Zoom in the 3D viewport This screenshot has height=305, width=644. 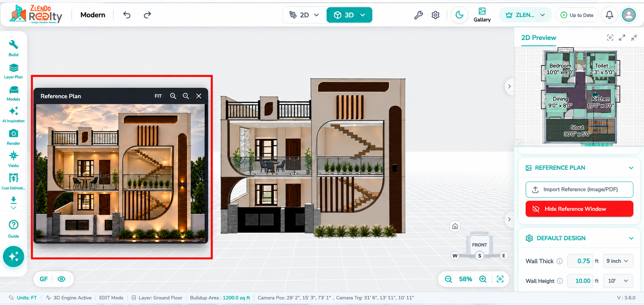pyautogui.click(x=483, y=279)
